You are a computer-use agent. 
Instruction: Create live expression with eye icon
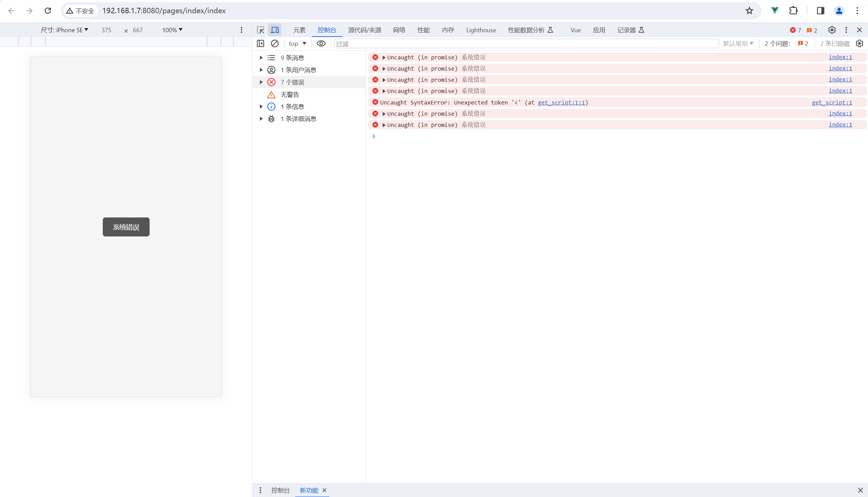(x=321, y=43)
